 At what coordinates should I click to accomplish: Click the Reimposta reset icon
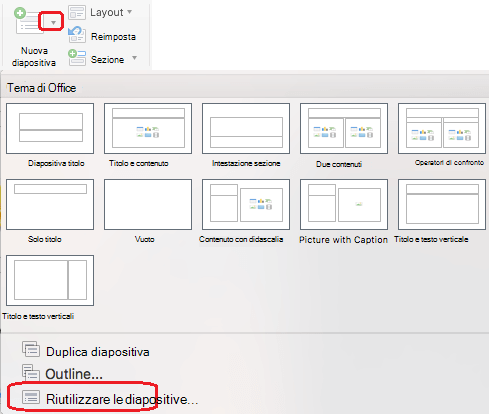[77, 35]
